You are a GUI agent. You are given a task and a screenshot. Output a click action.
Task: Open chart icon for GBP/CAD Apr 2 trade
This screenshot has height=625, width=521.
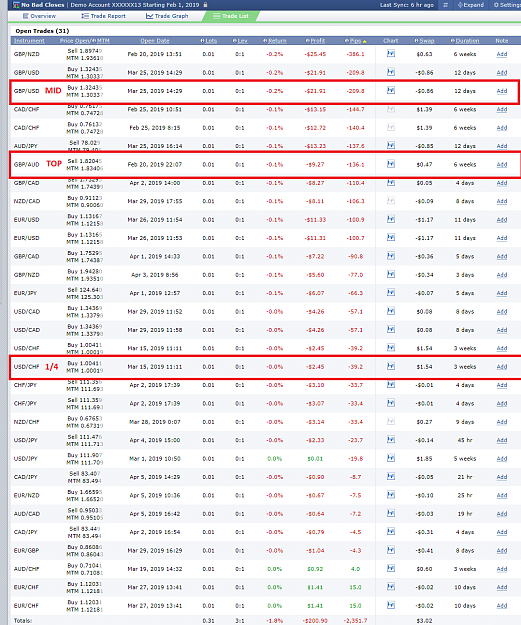[x=391, y=183]
